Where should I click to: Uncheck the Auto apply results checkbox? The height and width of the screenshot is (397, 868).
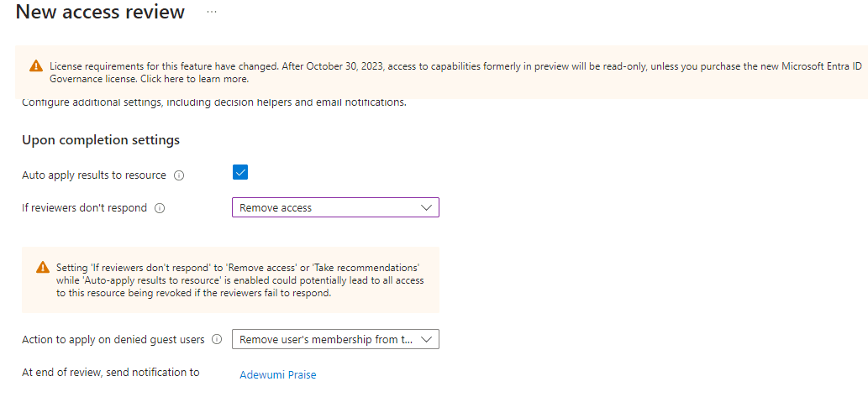pos(240,172)
